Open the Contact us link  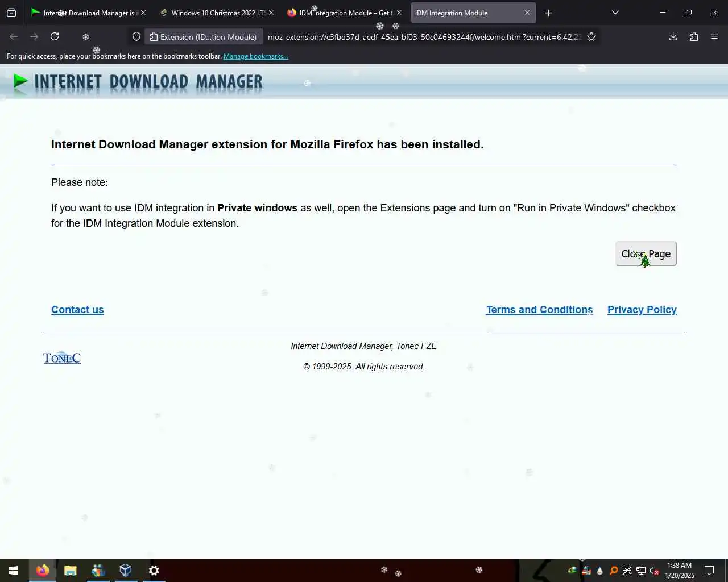[x=77, y=310]
